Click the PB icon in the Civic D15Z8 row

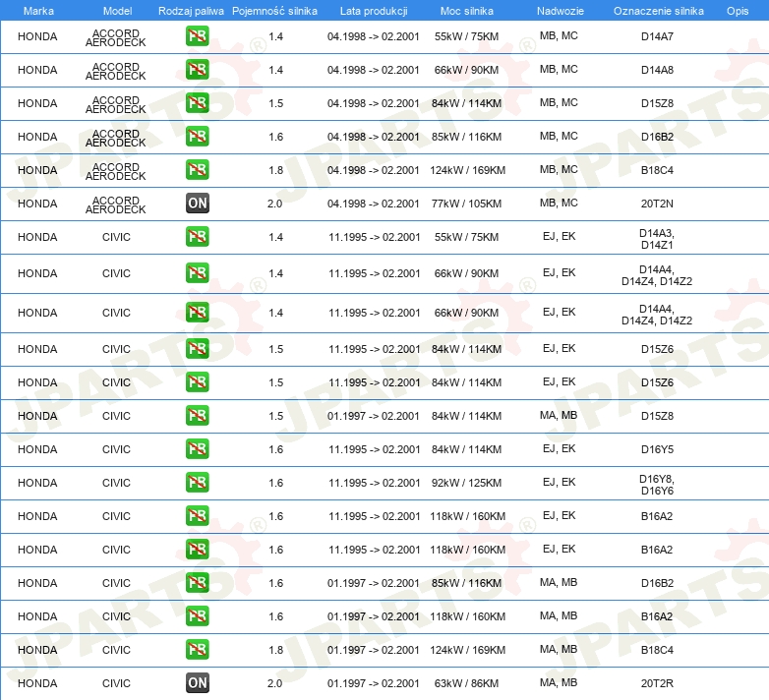[197, 416]
